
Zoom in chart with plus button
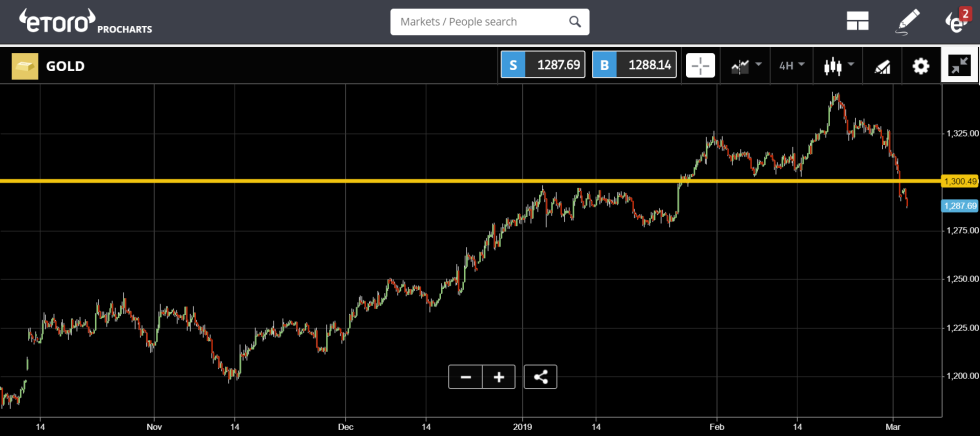click(498, 377)
